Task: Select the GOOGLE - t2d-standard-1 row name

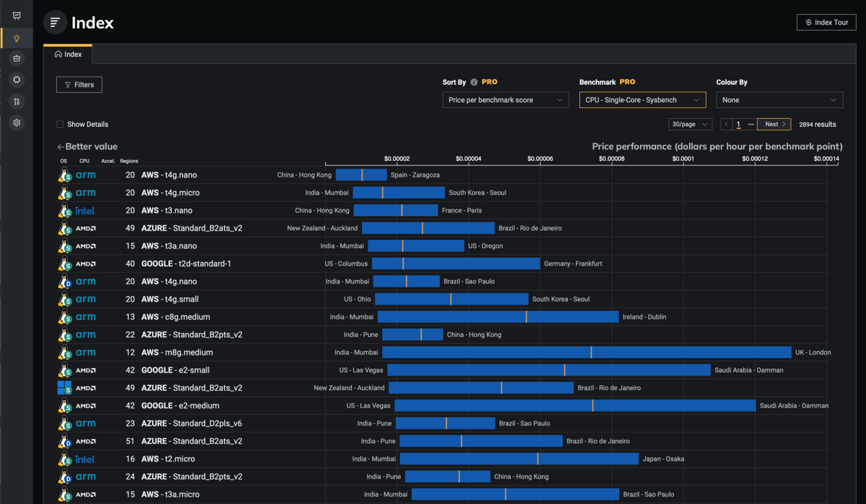Action: tap(186, 264)
